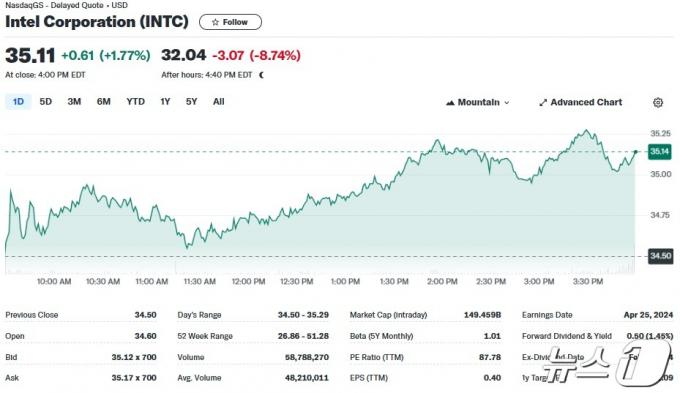Click Day's Range value 34.50 - 35.29

[303, 315]
